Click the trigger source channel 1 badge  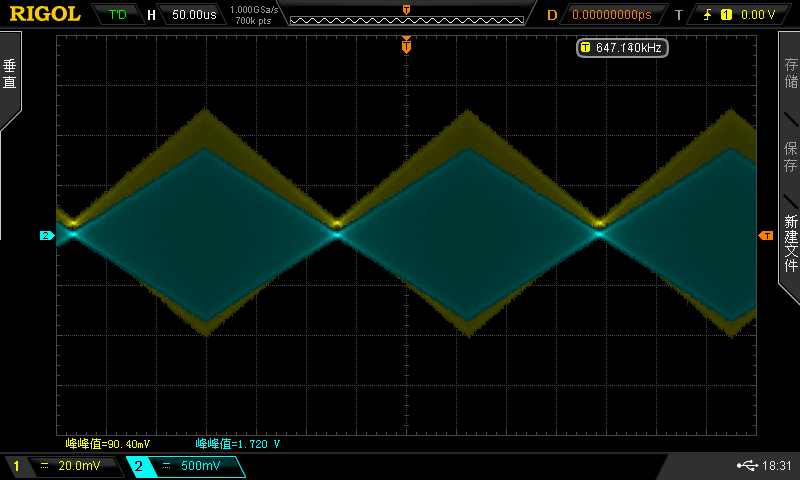click(726, 15)
